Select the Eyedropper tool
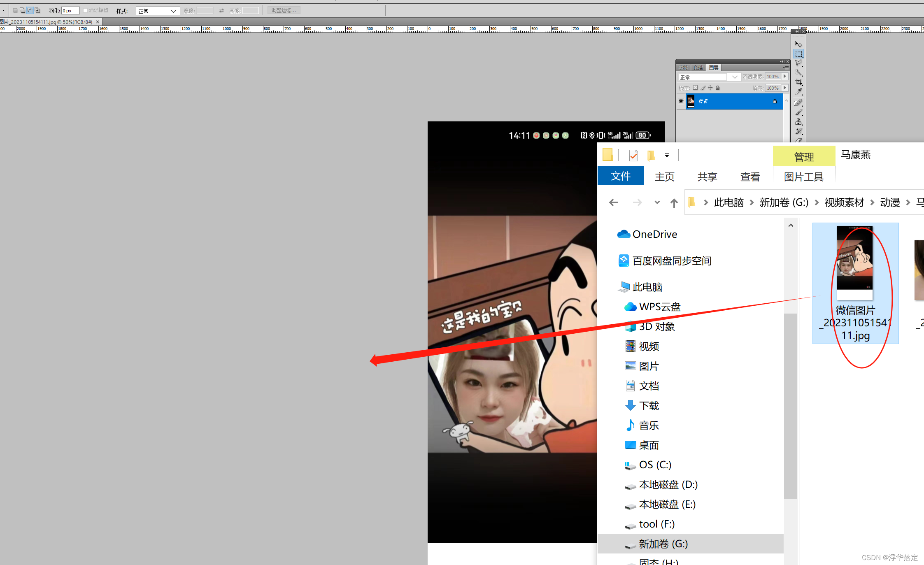Screen dimensions: 924x565 (798, 92)
